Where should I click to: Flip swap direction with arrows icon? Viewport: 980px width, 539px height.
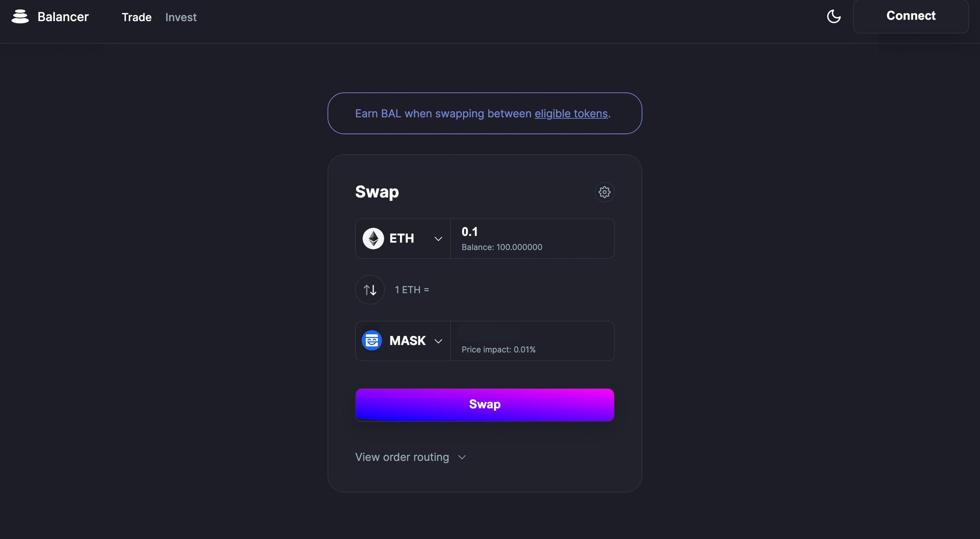pyautogui.click(x=370, y=290)
